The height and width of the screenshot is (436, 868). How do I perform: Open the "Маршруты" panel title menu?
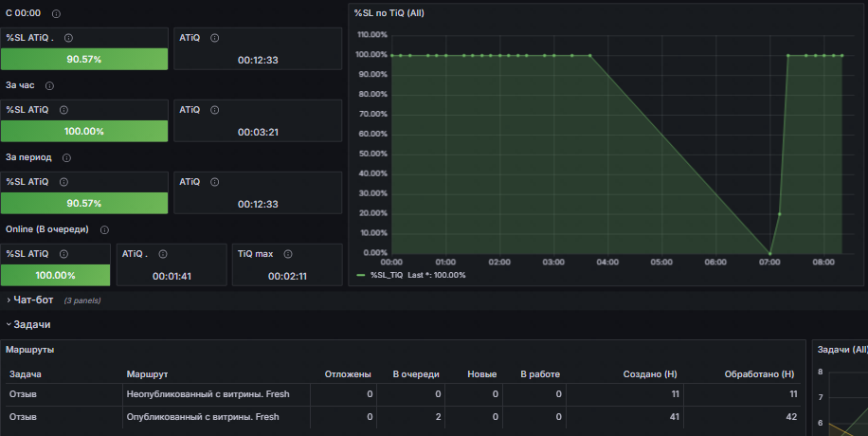pos(29,350)
